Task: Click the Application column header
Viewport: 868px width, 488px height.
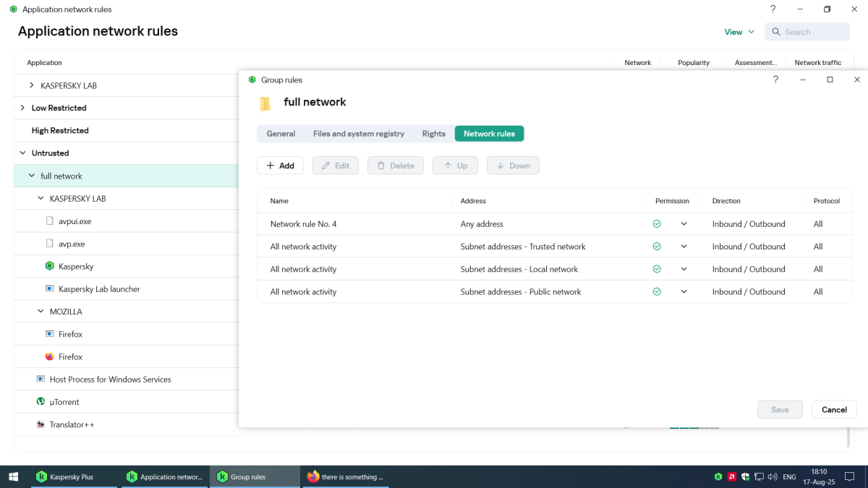Action: click(x=44, y=63)
